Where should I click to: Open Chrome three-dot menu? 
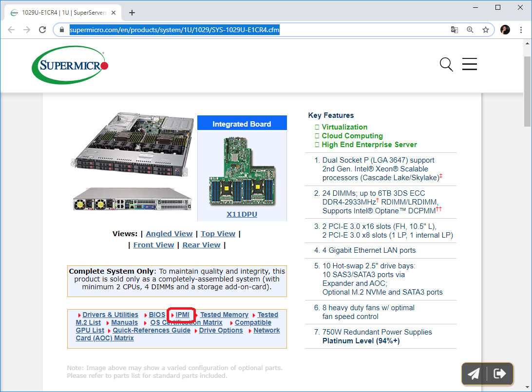click(x=521, y=30)
